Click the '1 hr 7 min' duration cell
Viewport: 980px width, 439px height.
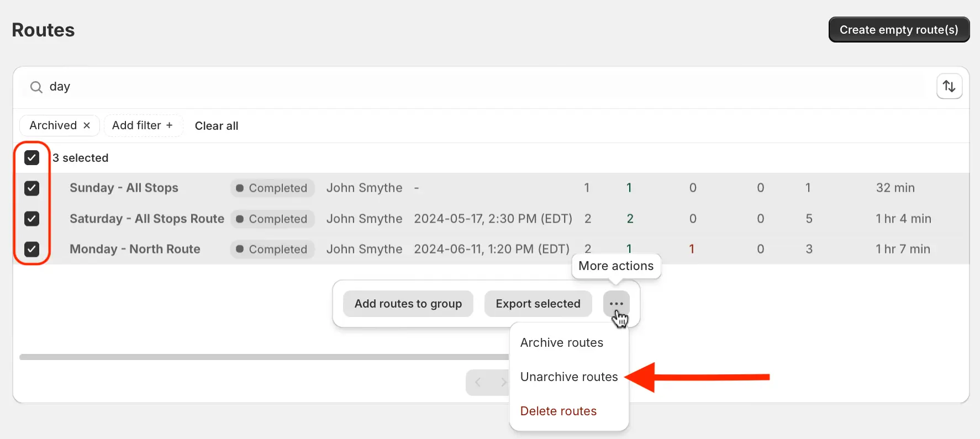903,249
